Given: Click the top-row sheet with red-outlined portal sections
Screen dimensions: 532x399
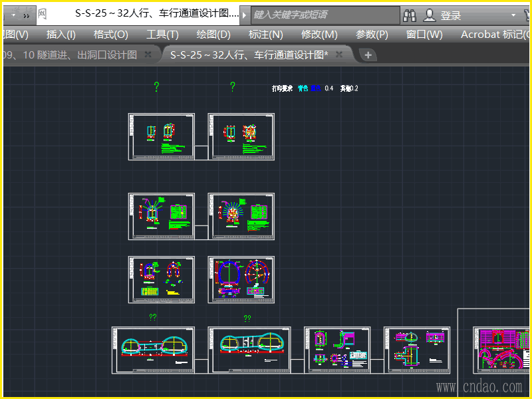Looking at the screenshot, I should click(241, 137).
